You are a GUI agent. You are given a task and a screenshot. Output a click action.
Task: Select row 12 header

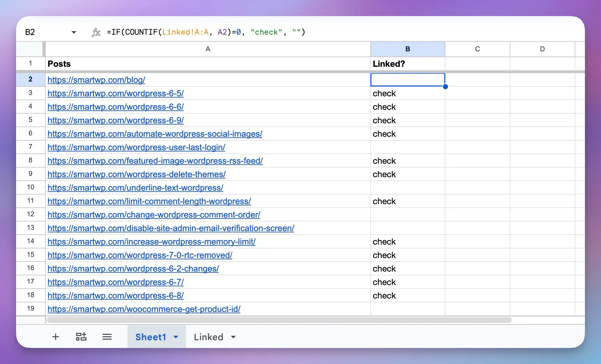pyautogui.click(x=31, y=214)
